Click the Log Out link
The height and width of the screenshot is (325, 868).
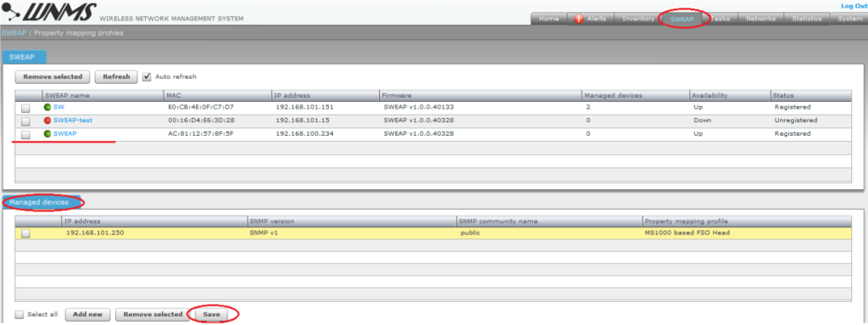pyautogui.click(x=854, y=6)
